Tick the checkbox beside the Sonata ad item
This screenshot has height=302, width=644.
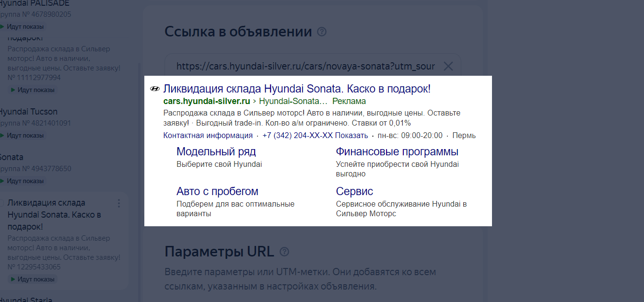1,203
